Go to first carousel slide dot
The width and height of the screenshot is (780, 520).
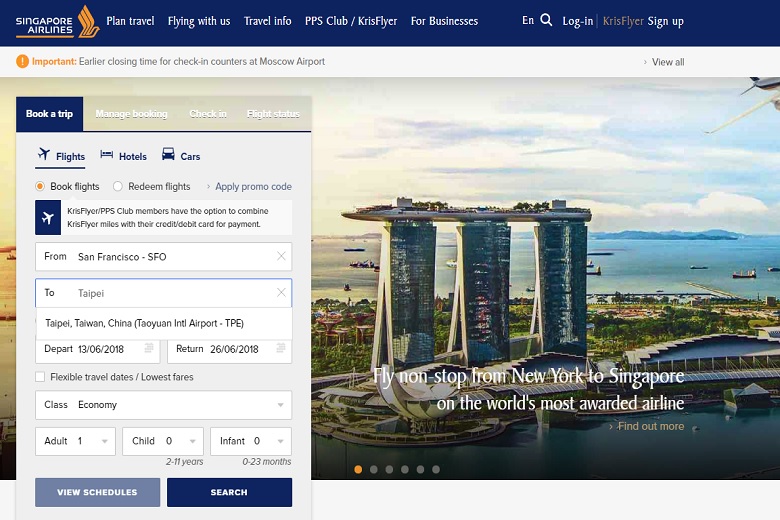point(358,469)
